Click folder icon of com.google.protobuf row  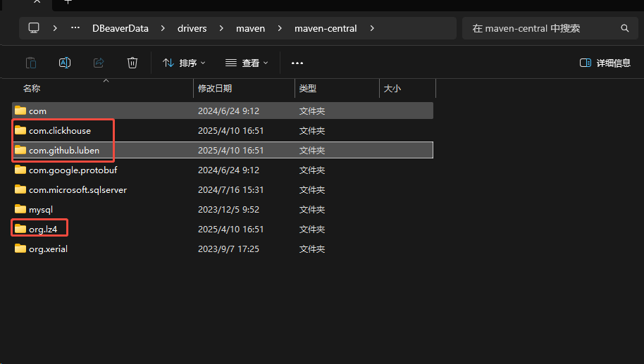click(x=20, y=170)
